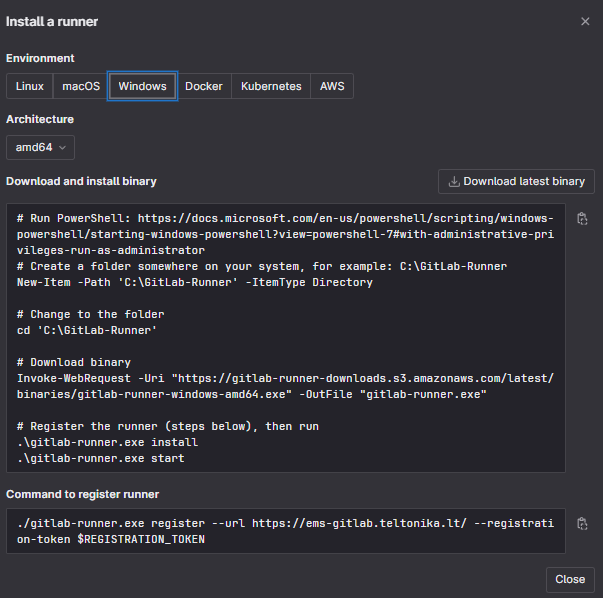This screenshot has height=598, width=603.
Task: Click Download latest binary button
Action: (516, 181)
